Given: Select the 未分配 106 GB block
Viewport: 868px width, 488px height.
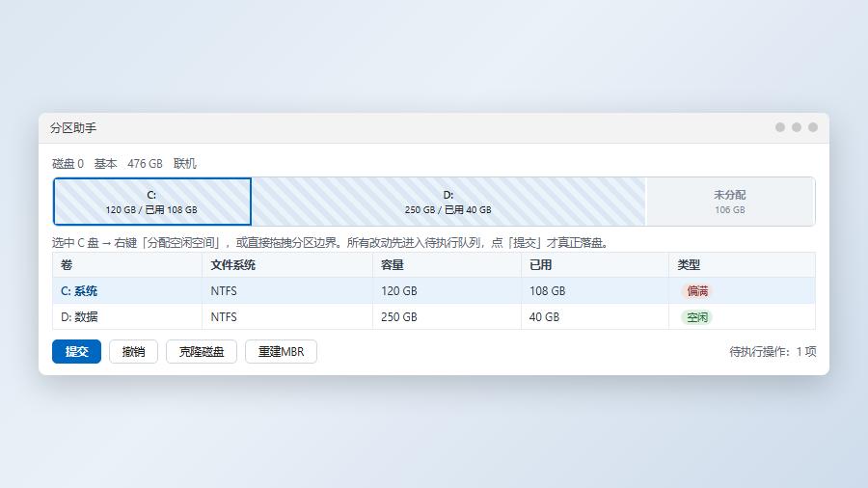Looking at the screenshot, I should coord(730,202).
